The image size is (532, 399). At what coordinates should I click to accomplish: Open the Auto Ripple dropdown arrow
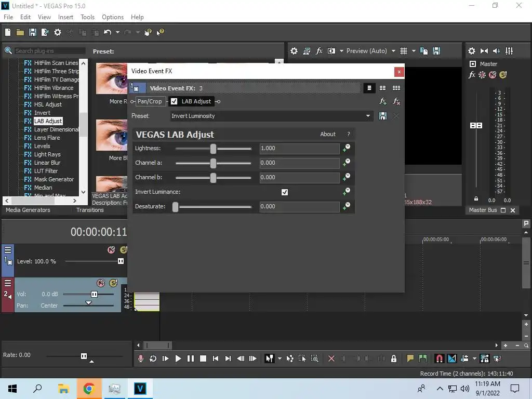(474, 358)
